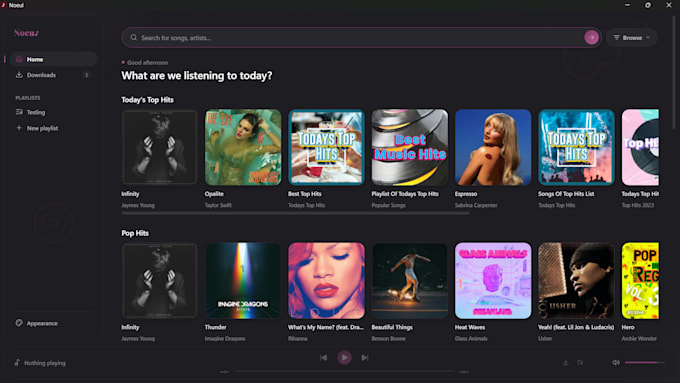Image resolution: width=680 pixels, height=383 pixels.
Task: Click the Downloads count badge
Action: pos(86,75)
